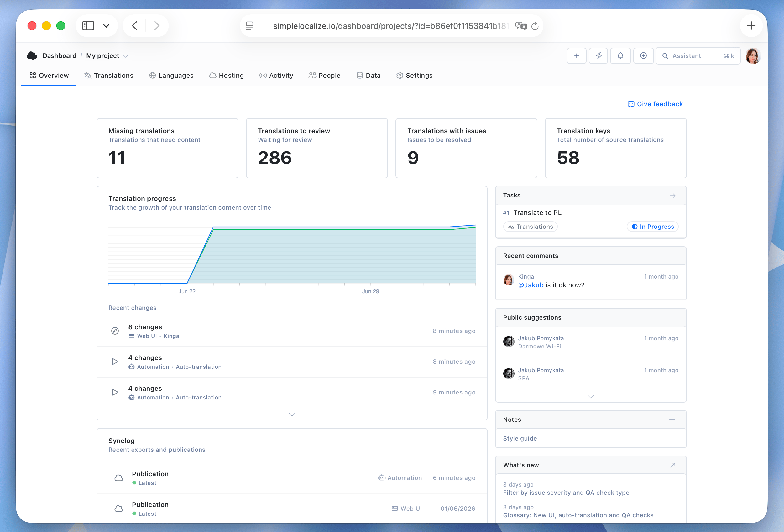Click the @Jakub mention link
The image size is (784, 532).
click(x=531, y=285)
